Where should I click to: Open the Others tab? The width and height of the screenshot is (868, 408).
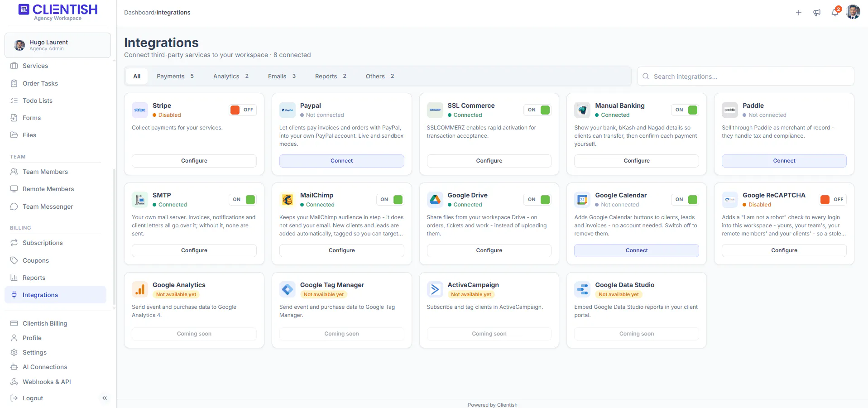point(380,77)
